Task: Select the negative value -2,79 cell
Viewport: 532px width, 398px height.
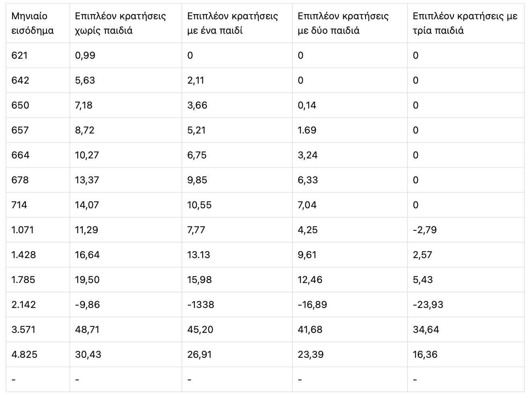Action: 466,230
